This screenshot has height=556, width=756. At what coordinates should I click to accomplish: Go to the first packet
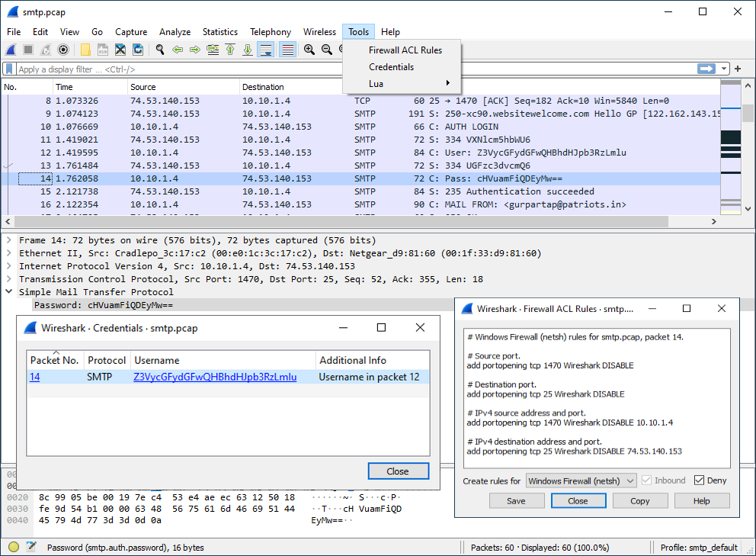pos(231,50)
